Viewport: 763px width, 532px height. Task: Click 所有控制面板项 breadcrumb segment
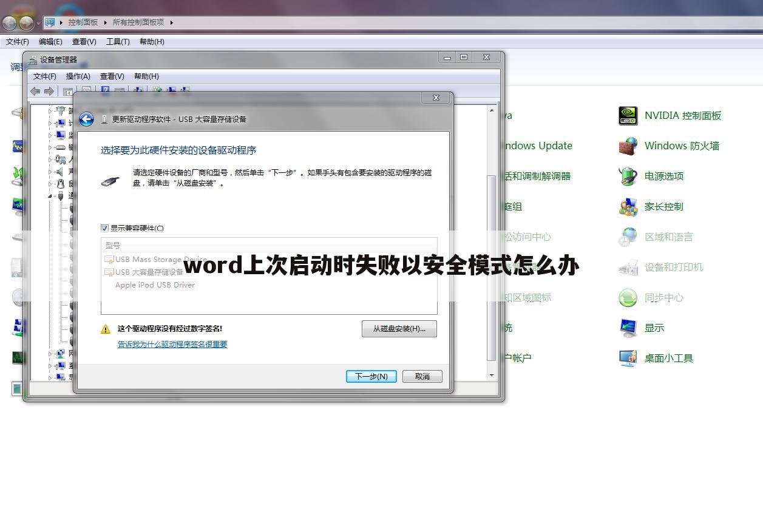tap(138, 22)
